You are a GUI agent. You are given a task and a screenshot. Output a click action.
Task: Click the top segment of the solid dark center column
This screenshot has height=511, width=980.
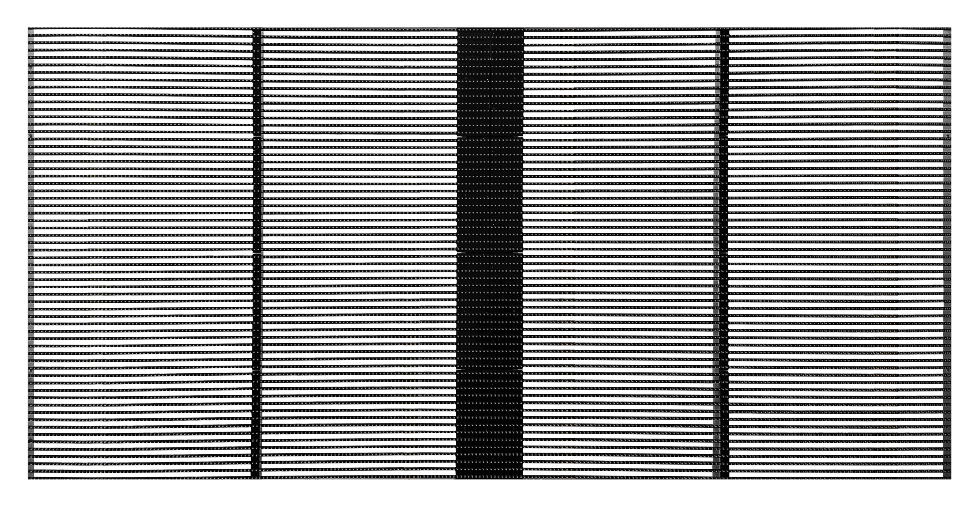click(490, 82)
